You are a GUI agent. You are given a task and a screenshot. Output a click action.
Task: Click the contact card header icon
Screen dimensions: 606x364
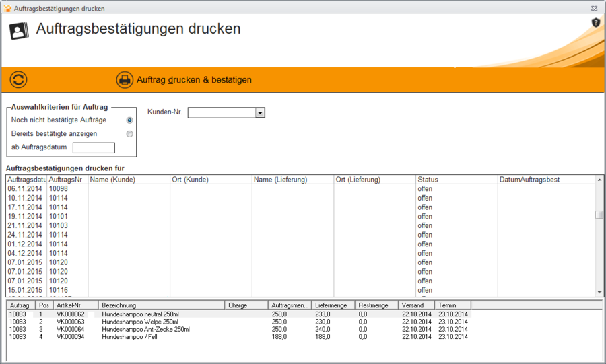pos(19,31)
